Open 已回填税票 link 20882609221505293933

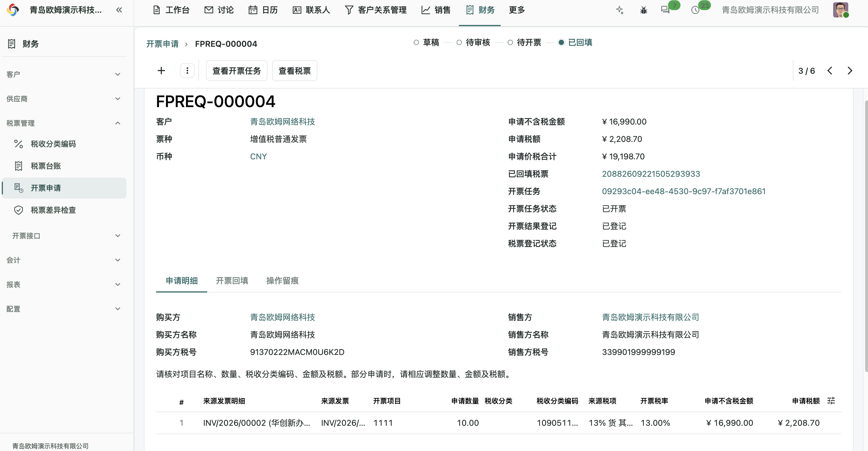(651, 174)
